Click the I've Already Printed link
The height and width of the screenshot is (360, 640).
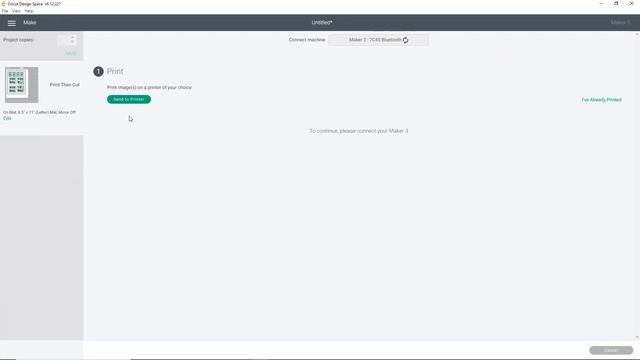[601, 100]
